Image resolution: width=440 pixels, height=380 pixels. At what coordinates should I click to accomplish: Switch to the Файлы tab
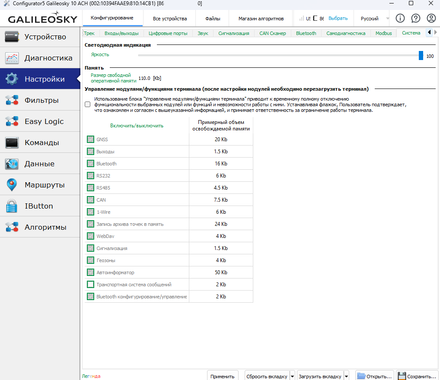pos(213,19)
